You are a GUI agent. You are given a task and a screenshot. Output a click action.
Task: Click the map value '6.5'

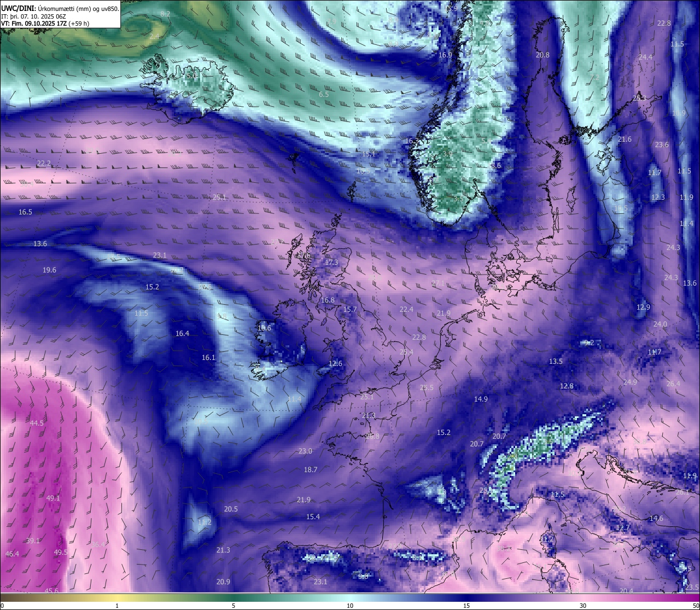[324, 95]
